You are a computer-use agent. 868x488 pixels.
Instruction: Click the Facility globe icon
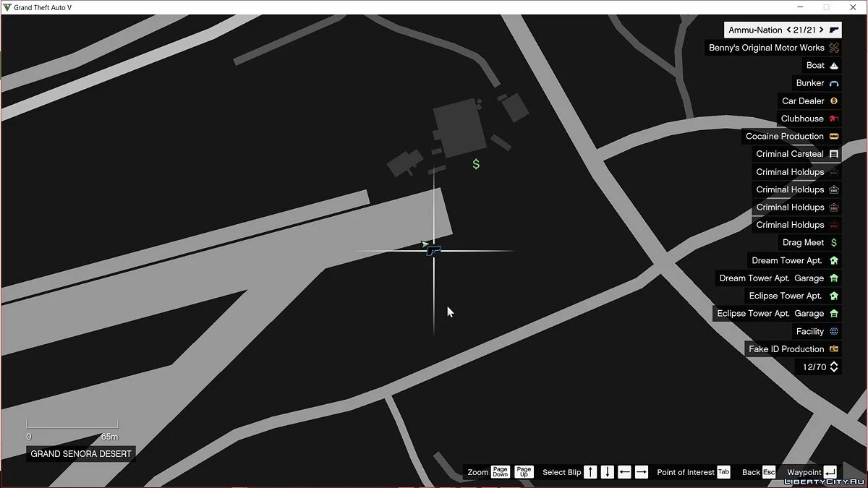pyautogui.click(x=834, y=331)
